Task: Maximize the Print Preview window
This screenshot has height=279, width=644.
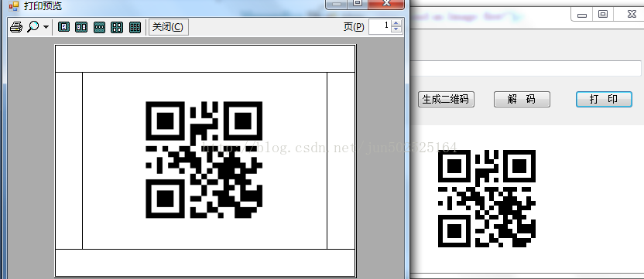Action: pyautogui.click(x=358, y=3)
